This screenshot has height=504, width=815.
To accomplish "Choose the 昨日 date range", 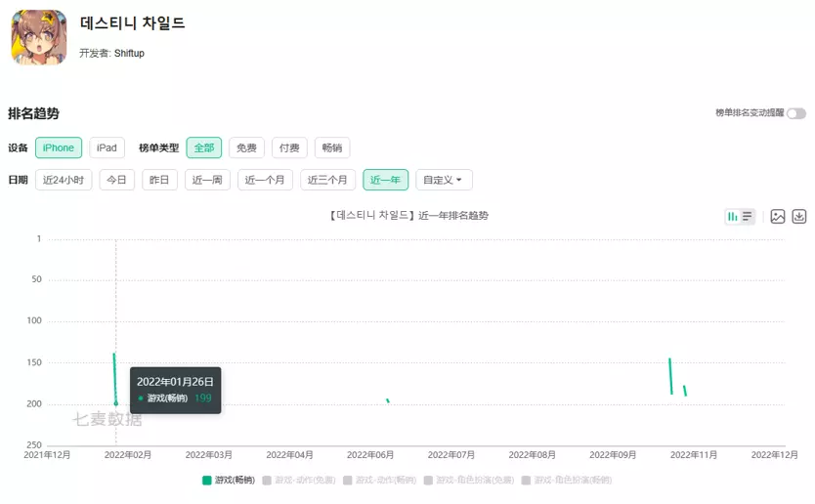I will 159,180.
